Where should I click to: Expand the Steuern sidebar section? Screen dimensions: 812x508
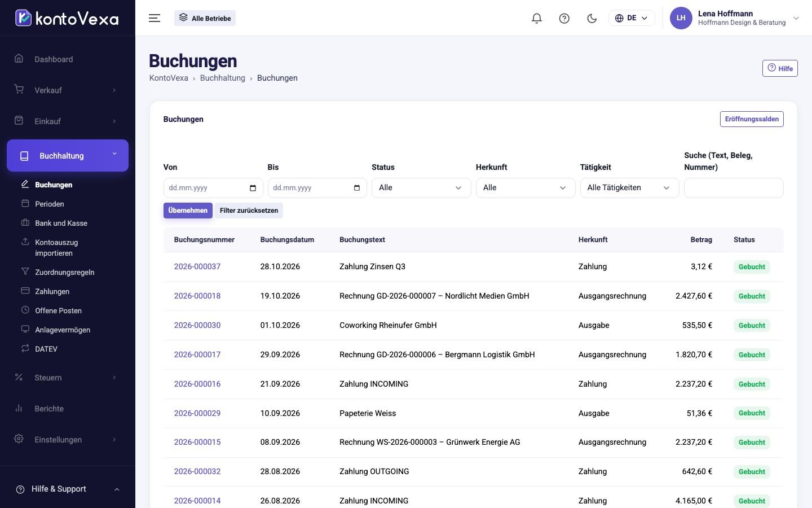68,378
